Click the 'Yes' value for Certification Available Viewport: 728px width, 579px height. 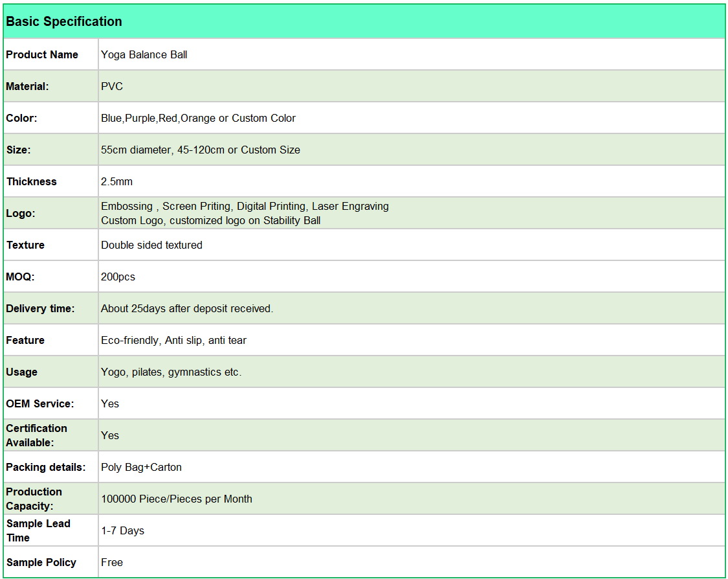click(110, 435)
